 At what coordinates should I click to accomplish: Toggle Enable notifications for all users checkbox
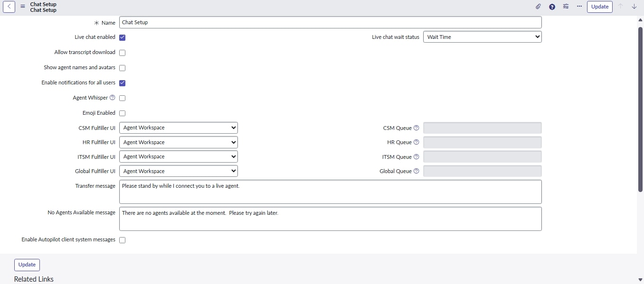coord(123,83)
